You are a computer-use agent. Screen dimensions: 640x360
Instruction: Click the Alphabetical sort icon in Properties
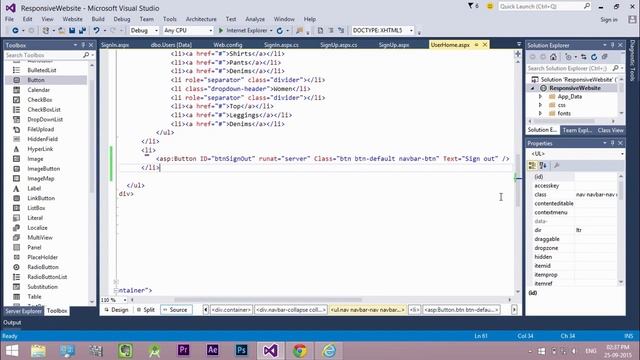tap(543, 165)
